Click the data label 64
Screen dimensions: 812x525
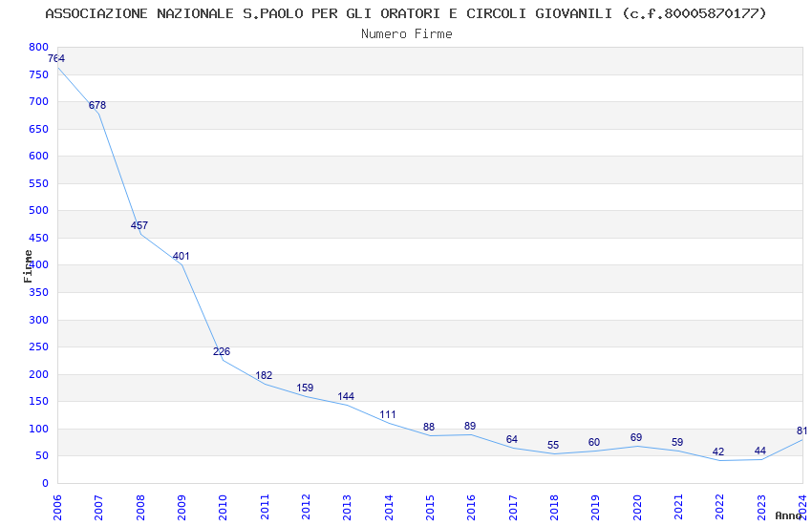click(x=512, y=440)
